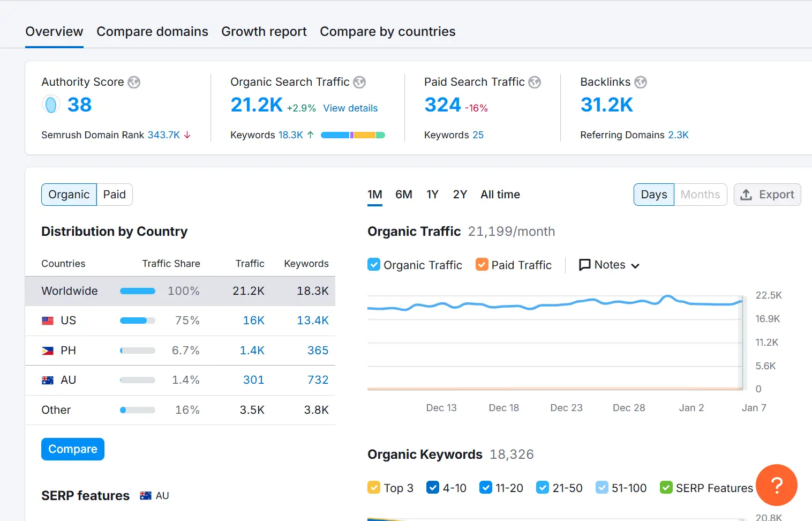Click the blue Compare button
The height and width of the screenshot is (521, 812).
point(73,449)
